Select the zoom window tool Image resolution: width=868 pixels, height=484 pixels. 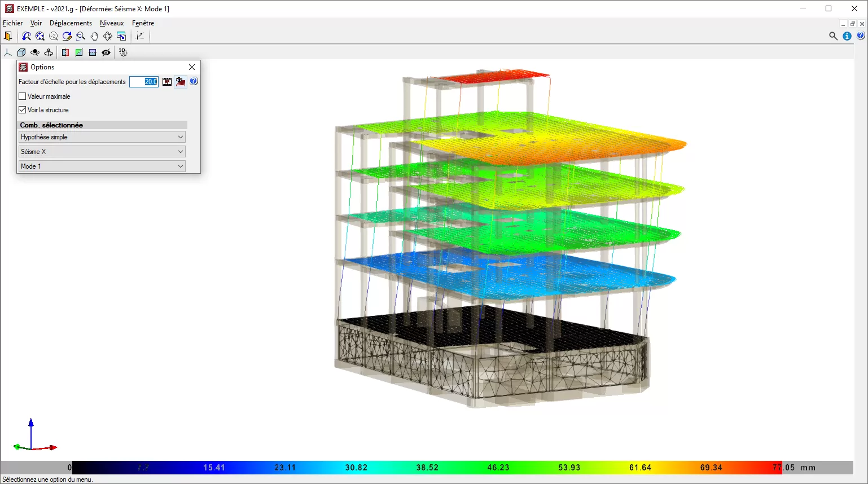pyautogui.click(x=81, y=36)
